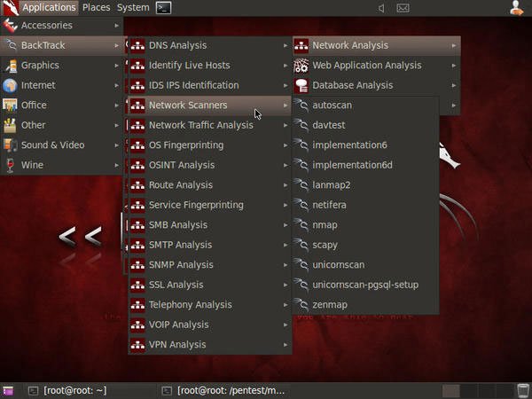The width and height of the screenshot is (532, 399).
Task: Select SMTP Analysis menu item
Action: click(209, 245)
